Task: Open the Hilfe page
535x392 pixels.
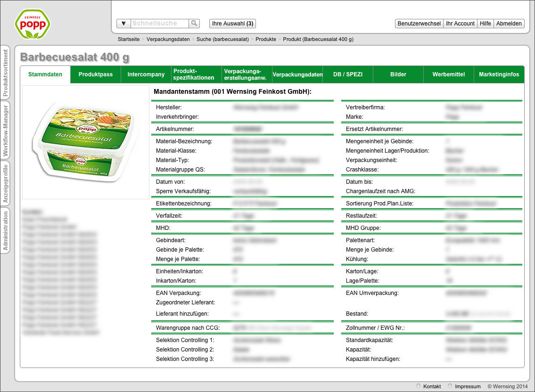Action: coord(485,23)
